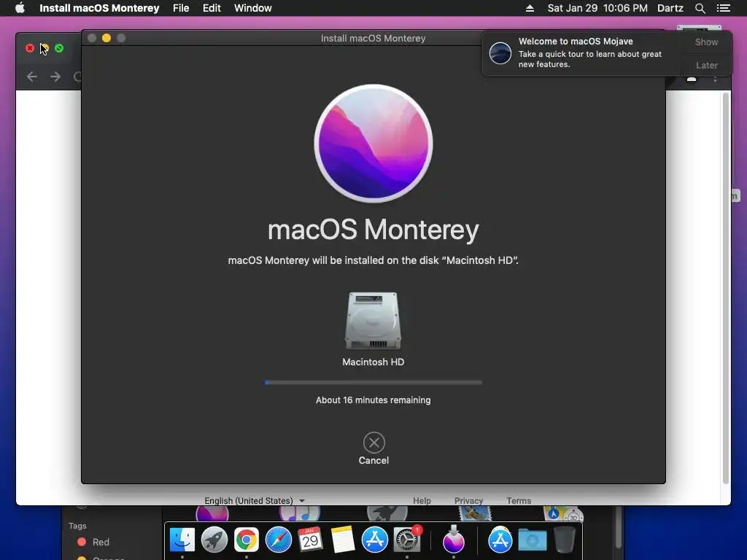Click the installation progress bar

point(373,382)
